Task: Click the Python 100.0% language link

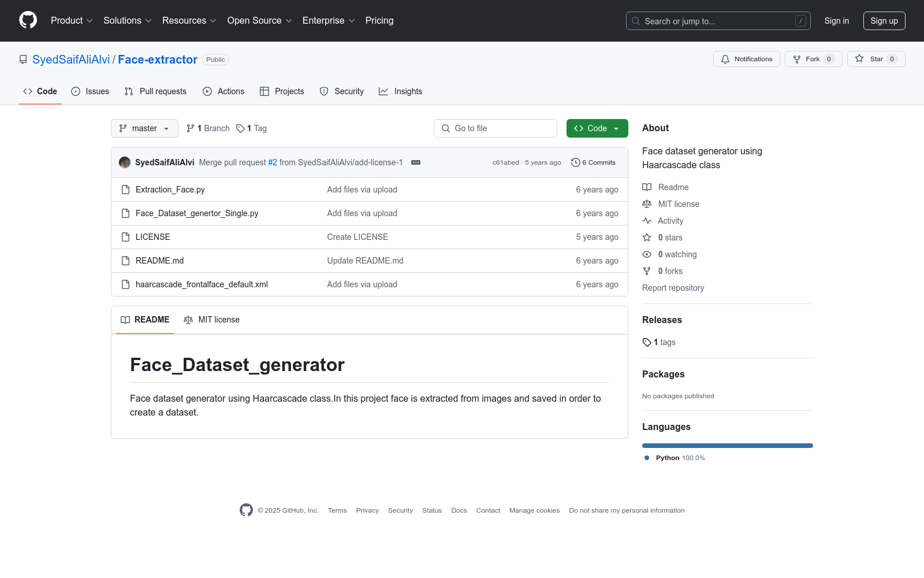Action: pos(675,458)
